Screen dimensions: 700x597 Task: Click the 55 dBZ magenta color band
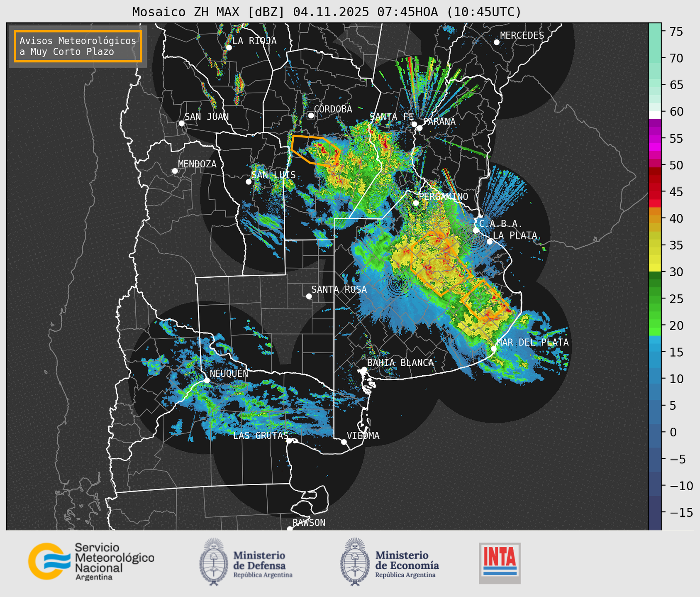pos(655,138)
